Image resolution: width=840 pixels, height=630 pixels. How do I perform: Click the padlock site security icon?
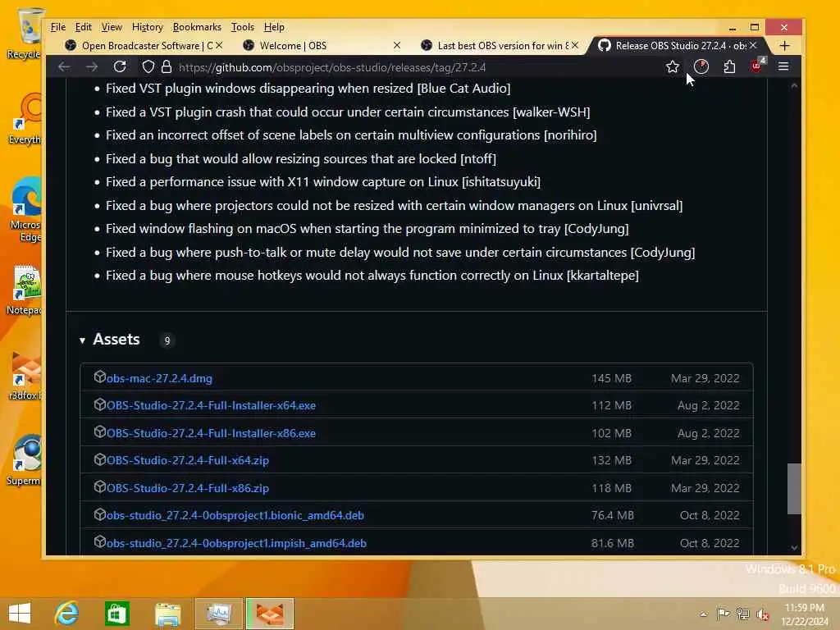(167, 67)
